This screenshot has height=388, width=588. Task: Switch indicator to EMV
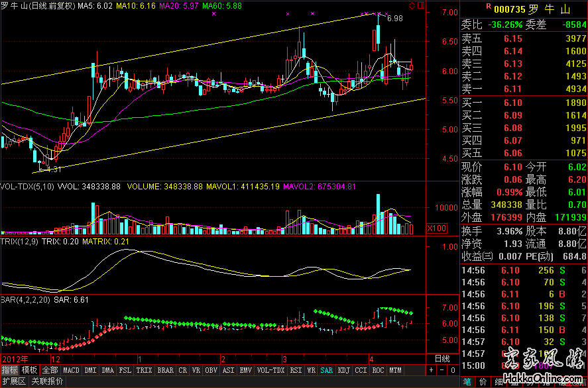246,370
